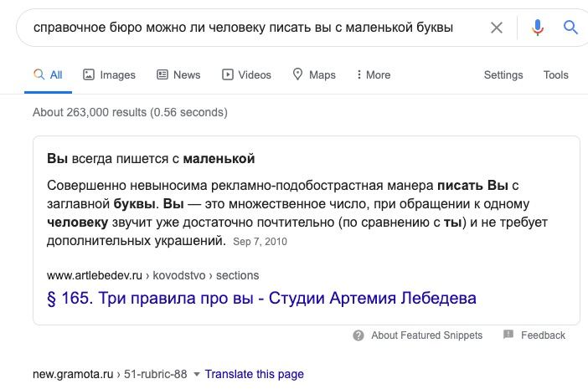Open search Settings

click(x=503, y=74)
